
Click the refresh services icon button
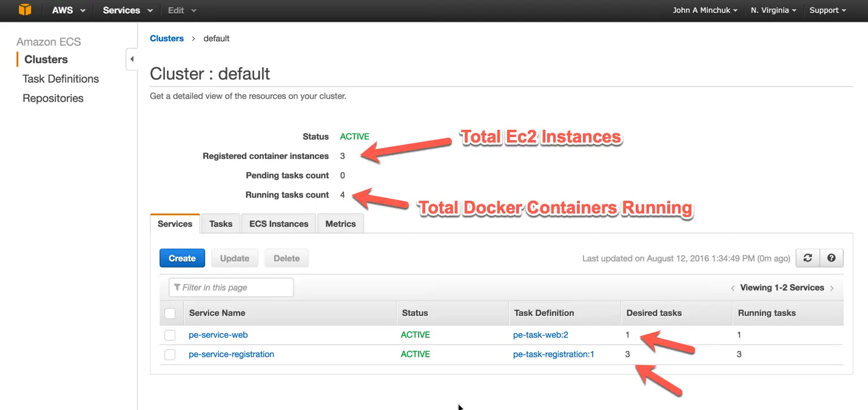tap(807, 258)
